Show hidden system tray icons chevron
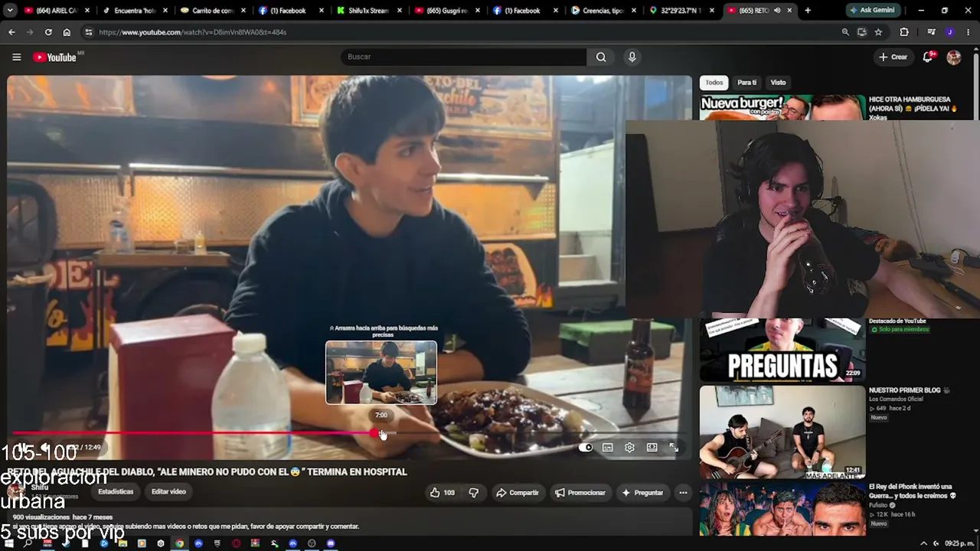Screen dimensions: 980x551 pos(923,543)
